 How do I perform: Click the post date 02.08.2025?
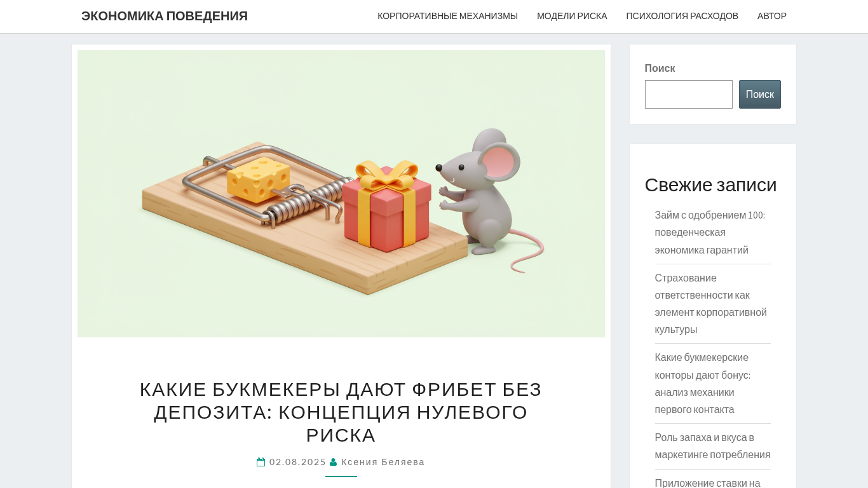point(297,462)
